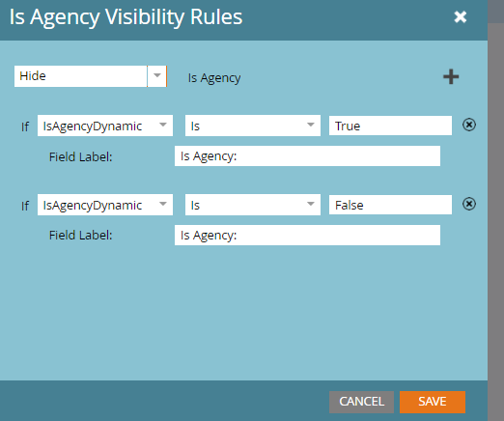
Task: Click the arrow on the first Is operator
Action: tap(311, 125)
